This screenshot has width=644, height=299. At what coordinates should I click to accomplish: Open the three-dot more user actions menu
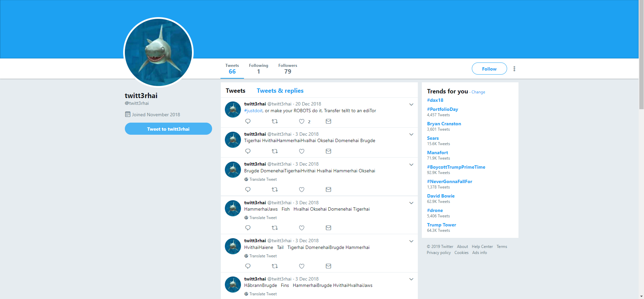click(514, 69)
